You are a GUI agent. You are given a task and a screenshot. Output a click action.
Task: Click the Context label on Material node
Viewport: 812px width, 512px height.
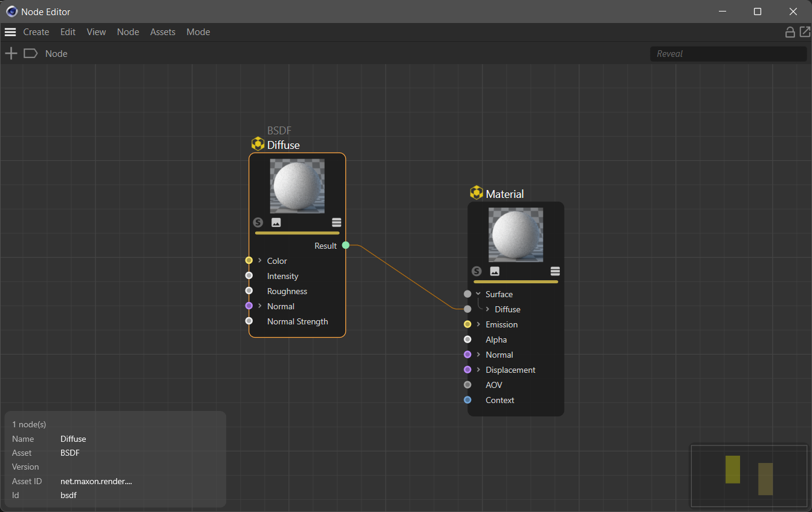tap(500, 400)
